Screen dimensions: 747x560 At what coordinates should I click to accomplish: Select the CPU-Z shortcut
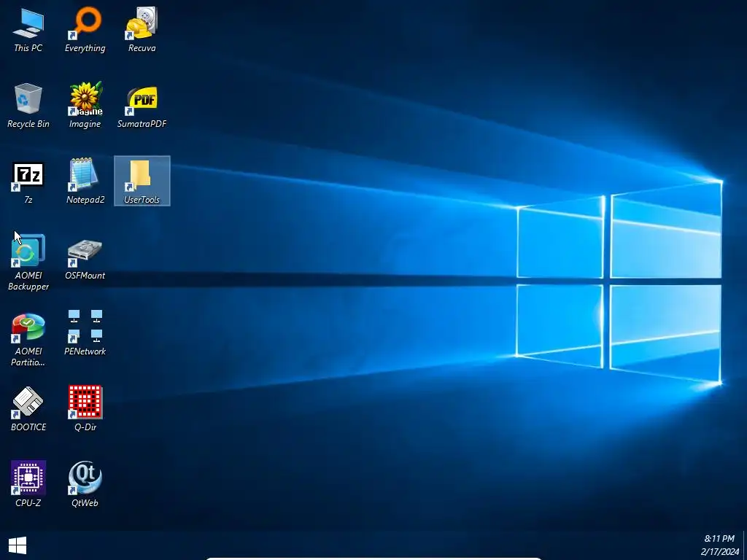[x=28, y=484]
